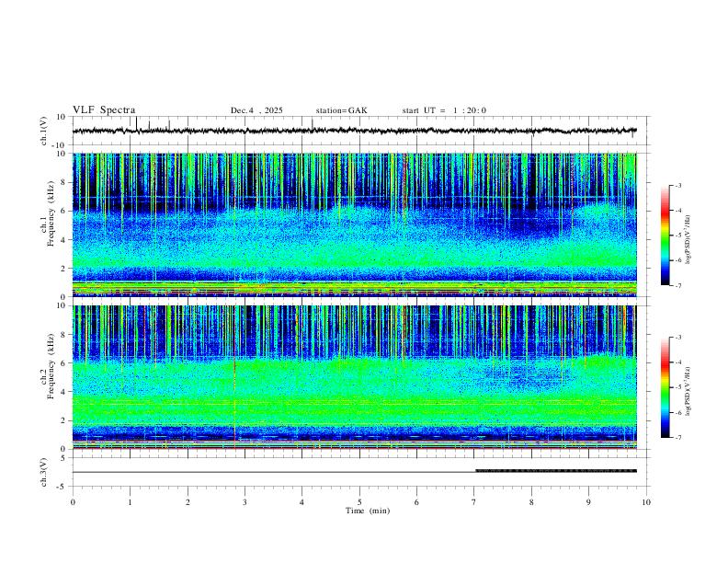This screenshot has height=563, width=728.
Task: Click the "-3" label on ch.2 color bar
Action: tap(678, 338)
